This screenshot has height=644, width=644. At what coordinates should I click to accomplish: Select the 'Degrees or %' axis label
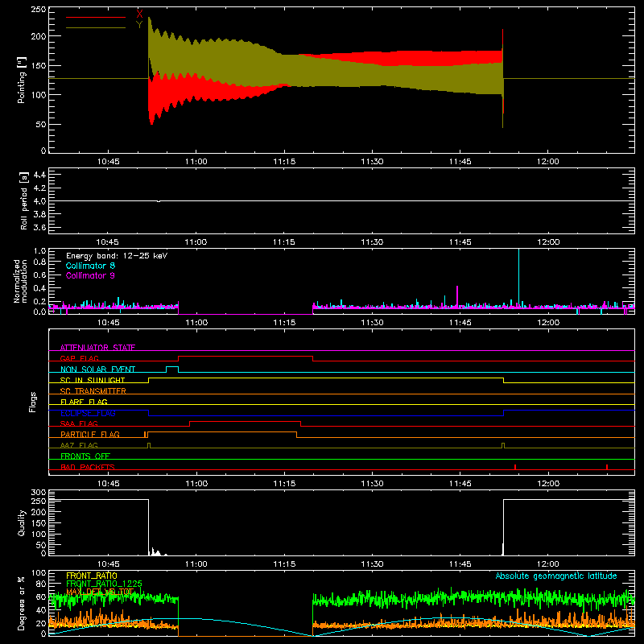tap(22, 603)
